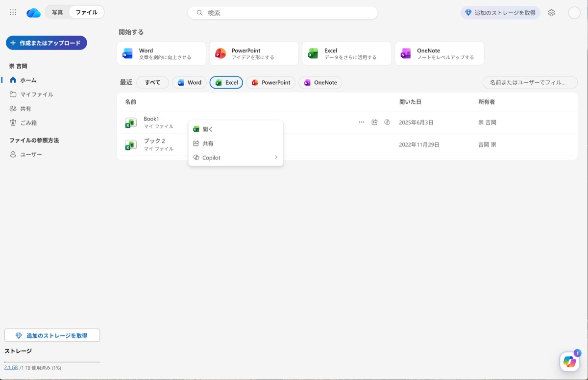This screenshot has width=588, height=380.
Task: Click the OneNote icon in the Start card
Action: tap(406, 53)
